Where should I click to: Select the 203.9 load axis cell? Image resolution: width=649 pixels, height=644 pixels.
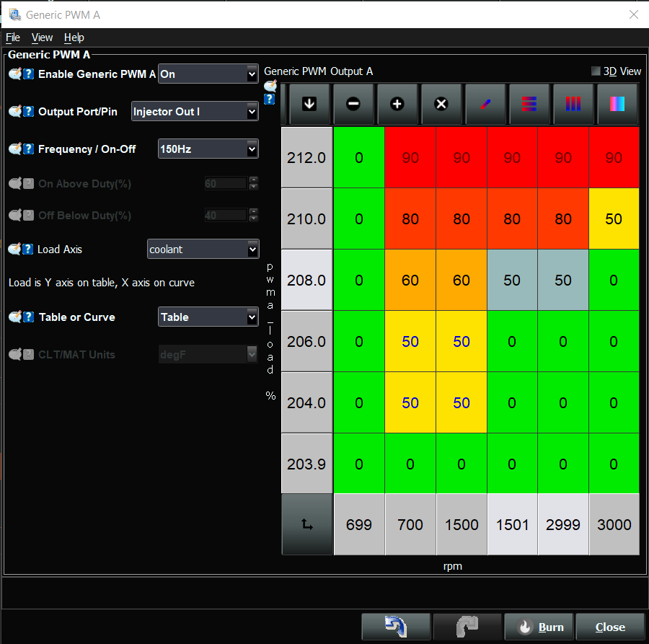click(x=306, y=464)
